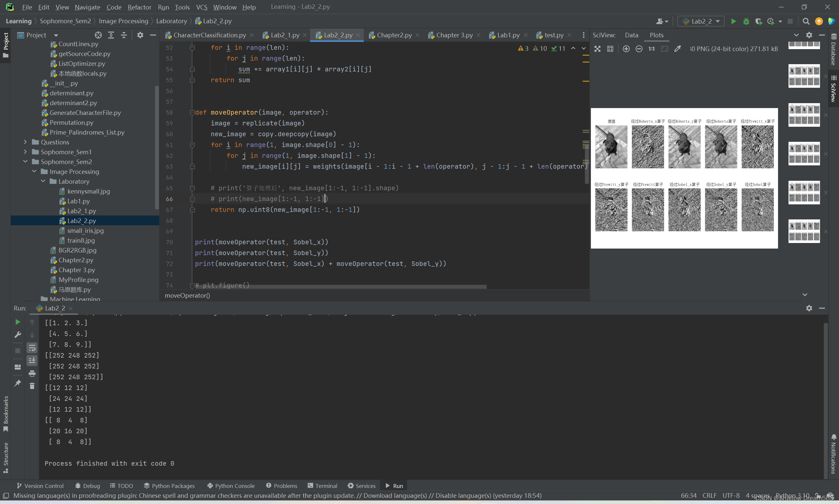Zoom out on the SciView plot
Screen dimensions: 839x504
639,49
